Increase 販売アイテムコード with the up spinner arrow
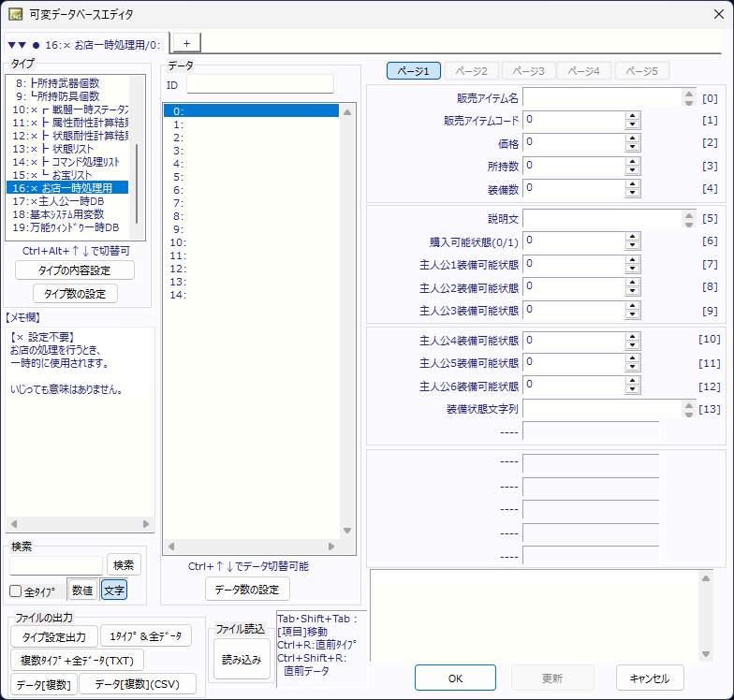This screenshot has width=734, height=700. pyautogui.click(x=632, y=115)
